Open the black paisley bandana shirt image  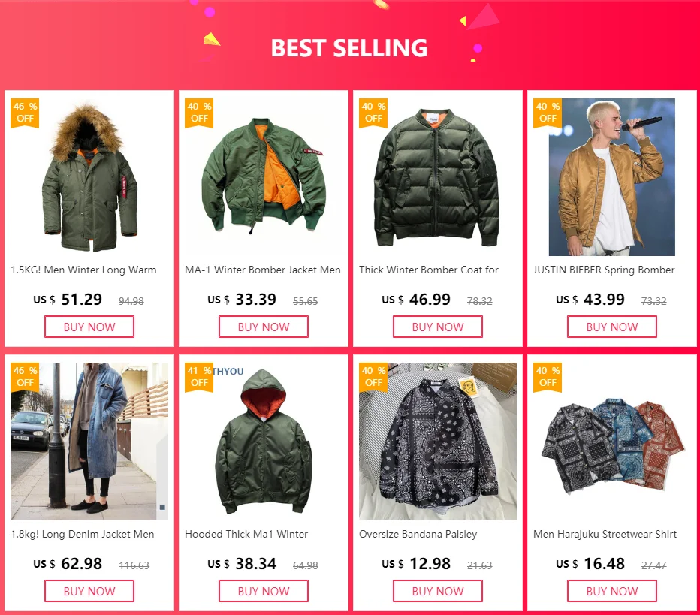tap(437, 442)
